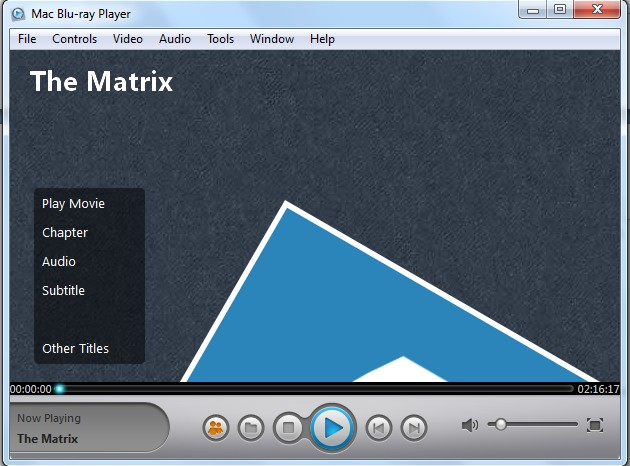Image resolution: width=630 pixels, height=466 pixels.
Task: Mute audio with the speaker icon
Action: (469, 425)
